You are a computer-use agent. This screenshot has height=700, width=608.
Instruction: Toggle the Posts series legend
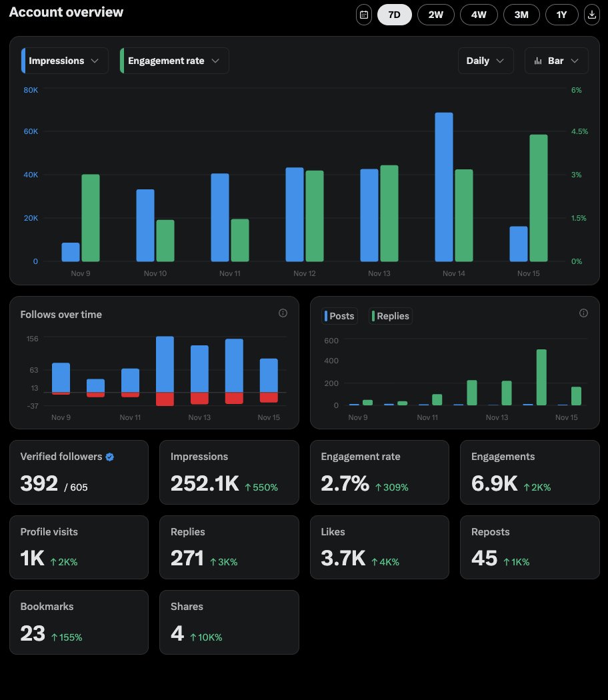point(339,316)
